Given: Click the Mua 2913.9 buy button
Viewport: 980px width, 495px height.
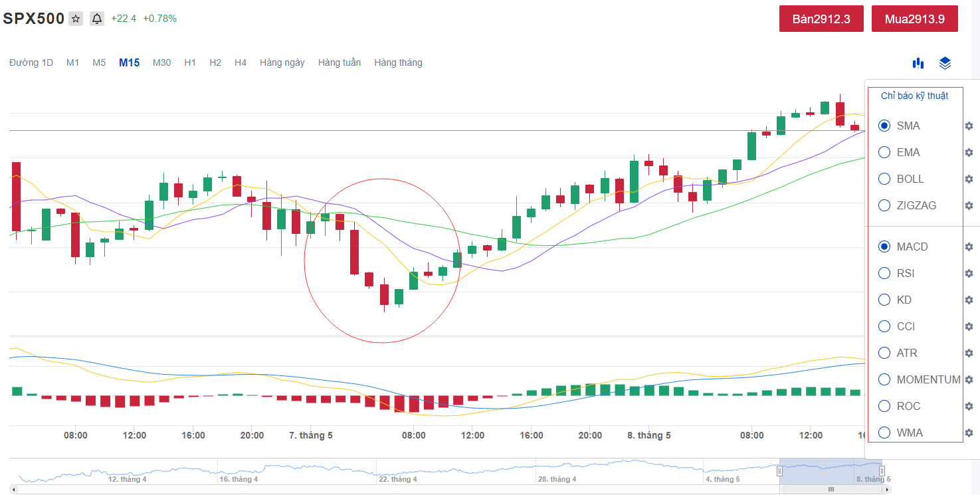Looking at the screenshot, I should tap(914, 19).
